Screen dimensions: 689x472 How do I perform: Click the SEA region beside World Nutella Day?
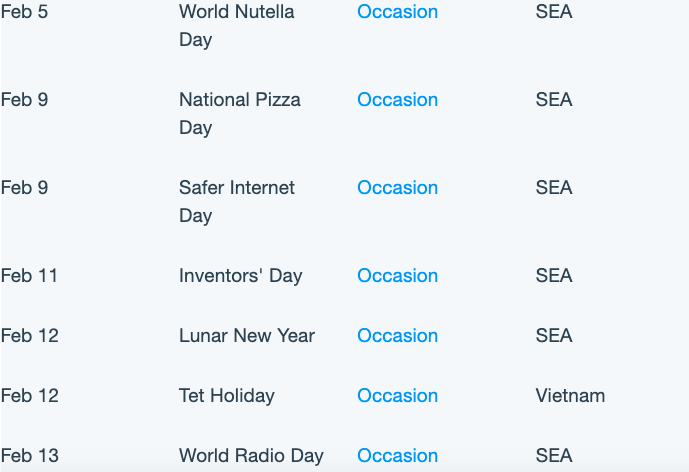[x=554, y=12]
